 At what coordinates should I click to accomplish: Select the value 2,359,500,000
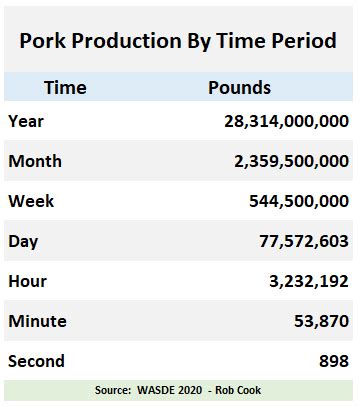[x=291, y=161]
